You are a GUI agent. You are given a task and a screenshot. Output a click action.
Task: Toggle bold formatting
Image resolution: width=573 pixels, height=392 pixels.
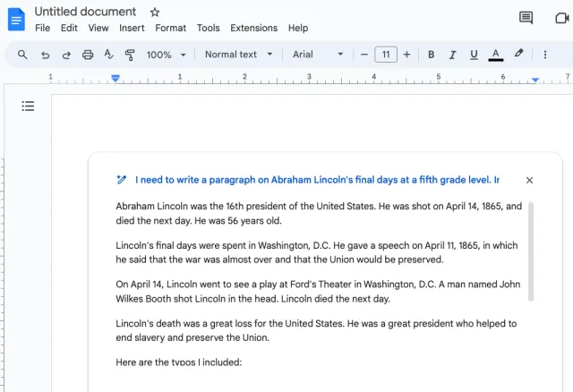coord(432,55)
